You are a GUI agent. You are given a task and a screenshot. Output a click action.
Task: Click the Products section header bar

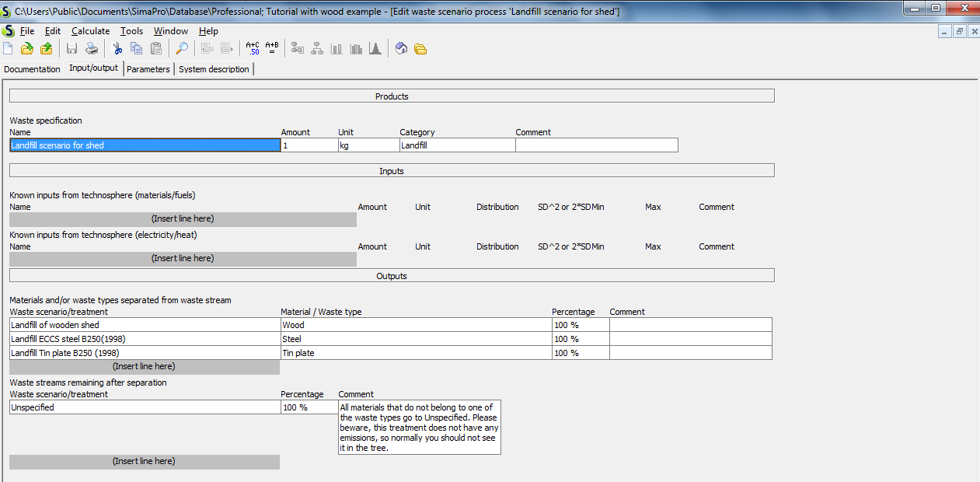pos(392,96)
